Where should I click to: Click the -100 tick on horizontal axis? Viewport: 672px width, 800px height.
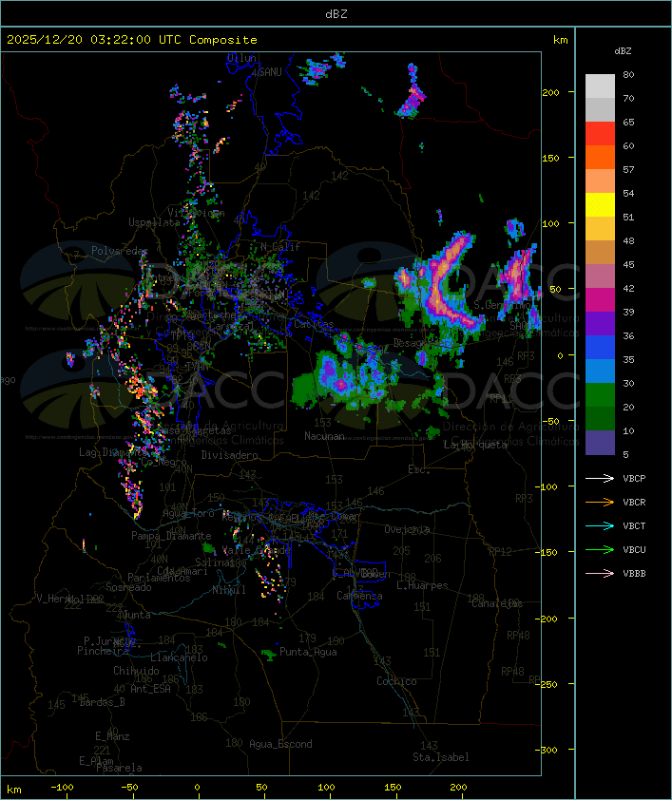62,788
